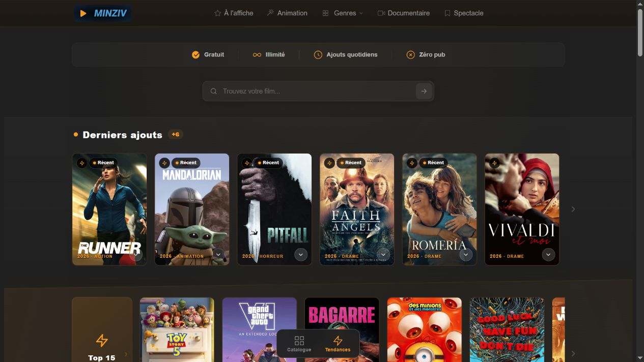
Task: Click lightning icon on Romería card
Action: [x=411, y=163]
